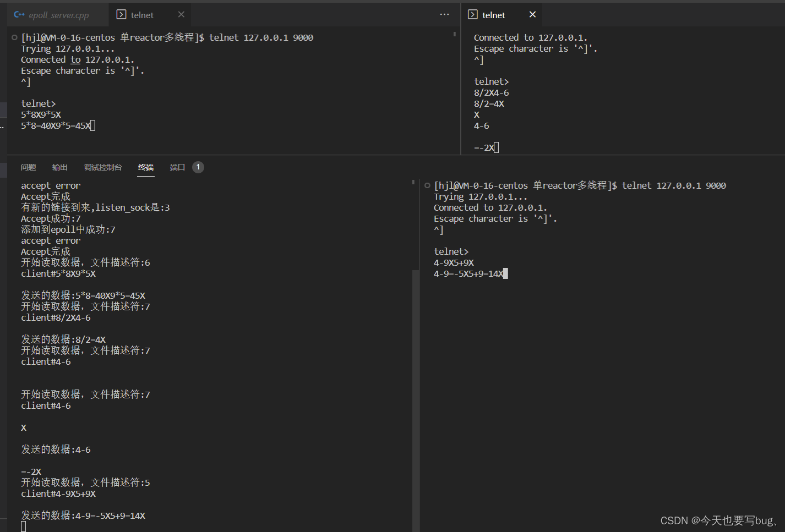Image resolution: width=785 pixels, height=532 pixels.
Task: Click the command decoration circle in top-left terminal
Action: [x=14, y=37]
